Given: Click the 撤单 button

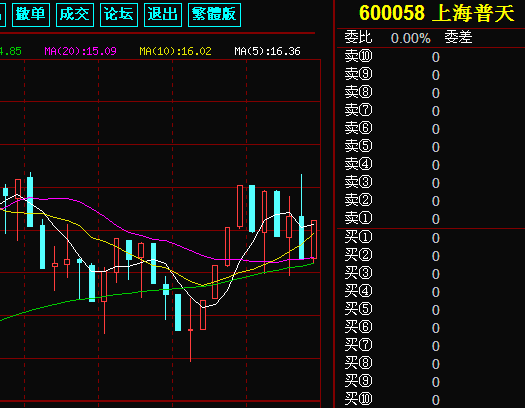Looking at the screenshot, I should tap(31, 15).
